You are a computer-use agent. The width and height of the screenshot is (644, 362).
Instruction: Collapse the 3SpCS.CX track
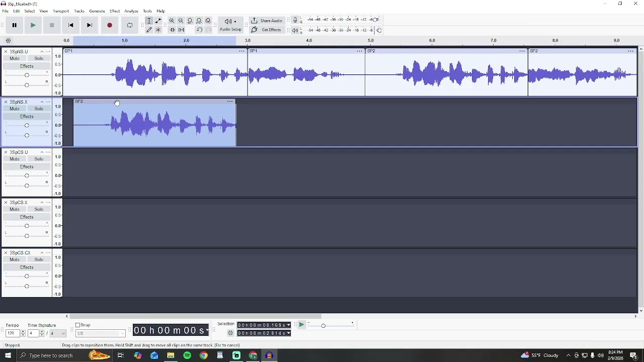coord(42,253)
